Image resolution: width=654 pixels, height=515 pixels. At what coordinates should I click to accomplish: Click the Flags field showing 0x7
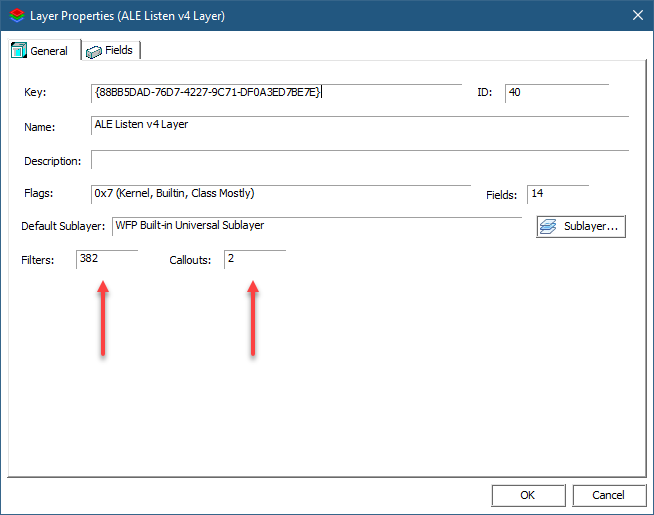[x=280, y=194]
